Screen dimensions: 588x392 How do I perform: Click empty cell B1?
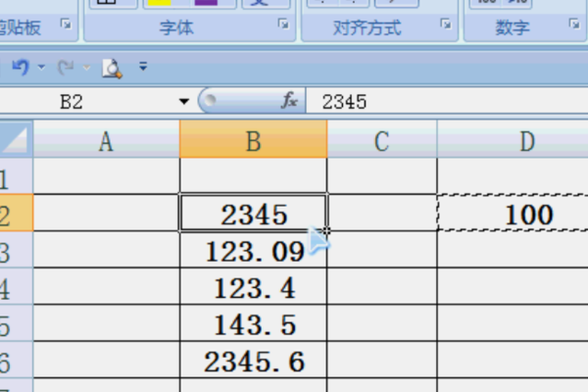click(x=254, y=176)
